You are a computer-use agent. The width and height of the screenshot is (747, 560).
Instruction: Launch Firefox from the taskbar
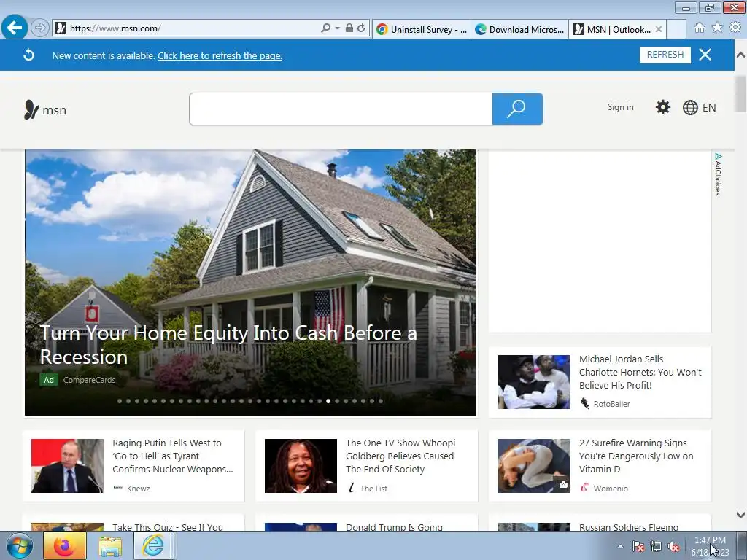point(65,545)
